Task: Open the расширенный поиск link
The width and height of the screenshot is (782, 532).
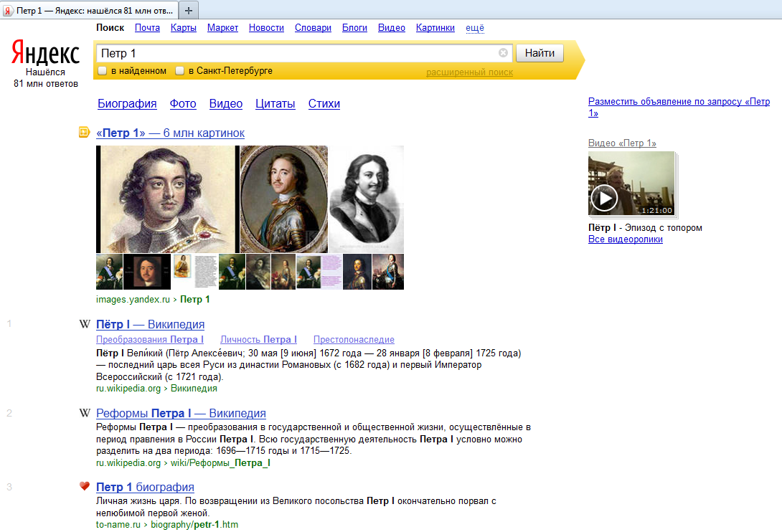Action: 469,72
